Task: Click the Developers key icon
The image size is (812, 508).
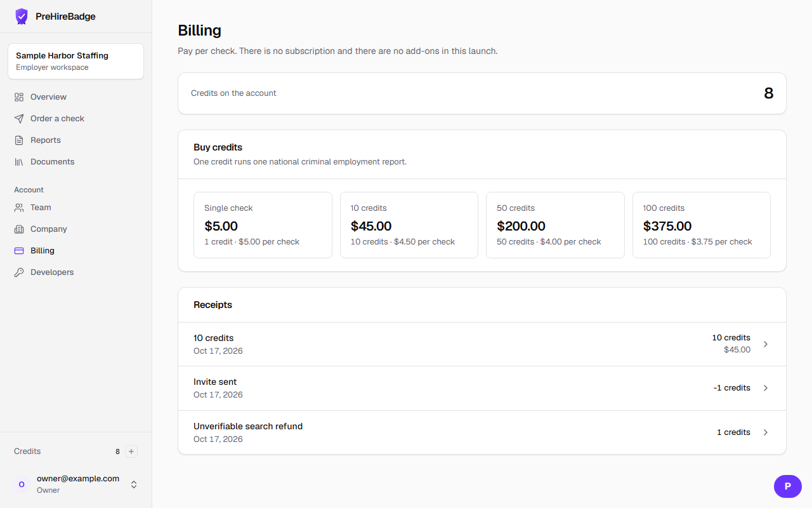Action: (x=19, y=272)
